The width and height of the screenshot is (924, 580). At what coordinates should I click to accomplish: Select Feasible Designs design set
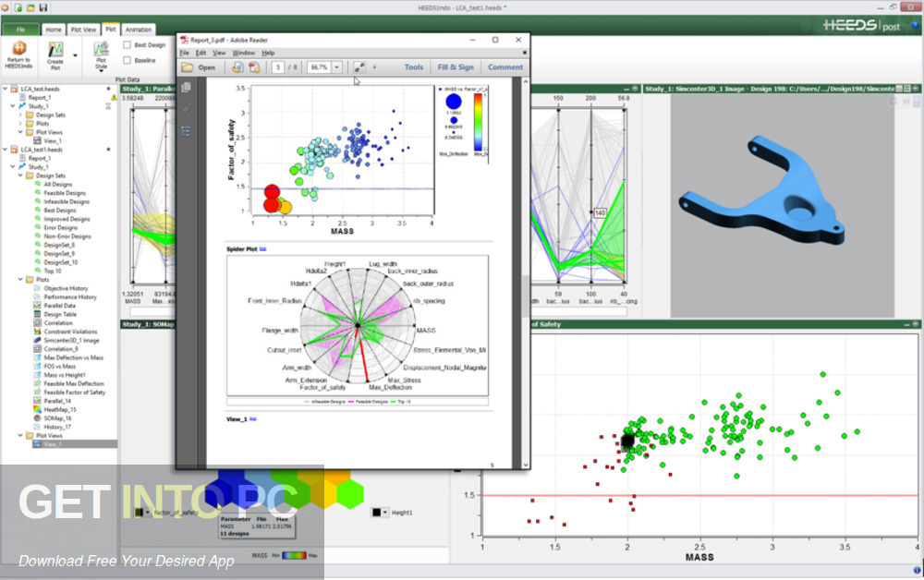[x=65, y=193]
